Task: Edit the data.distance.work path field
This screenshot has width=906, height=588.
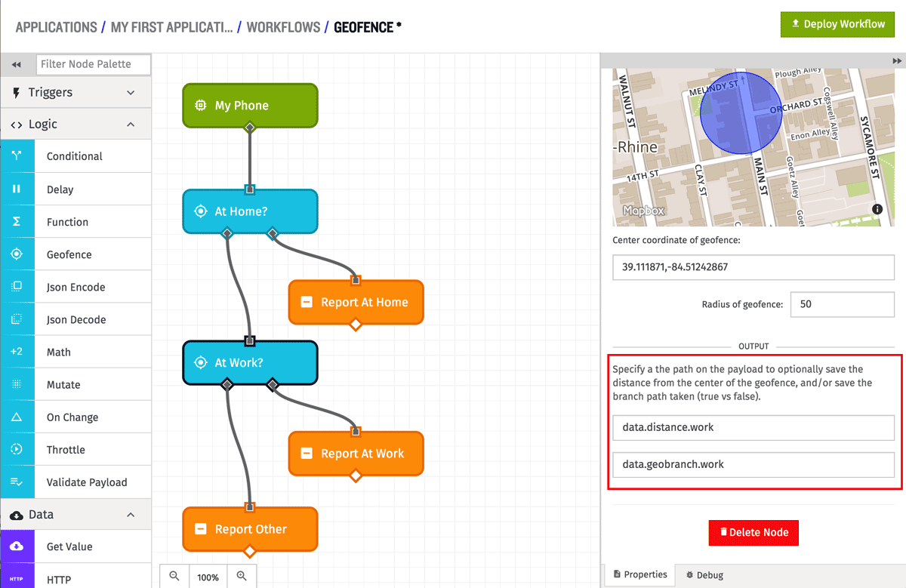Action: (753, 427)
